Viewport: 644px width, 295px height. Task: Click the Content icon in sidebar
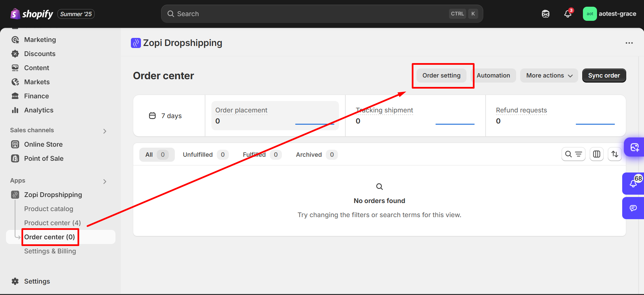click(15, 68)
